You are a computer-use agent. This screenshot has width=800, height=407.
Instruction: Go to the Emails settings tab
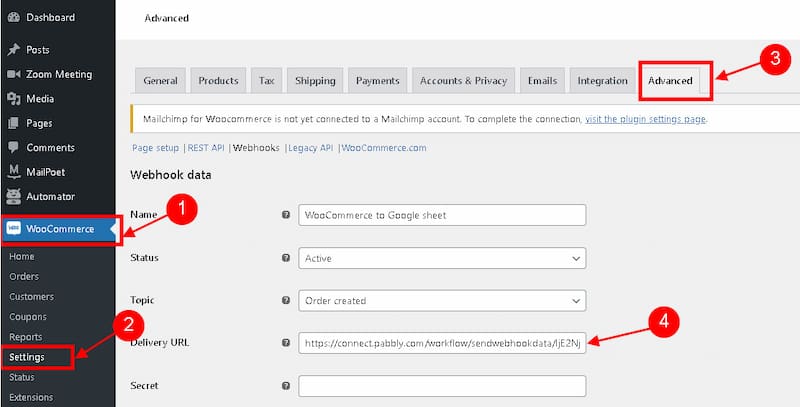click(x=542, y=81)
